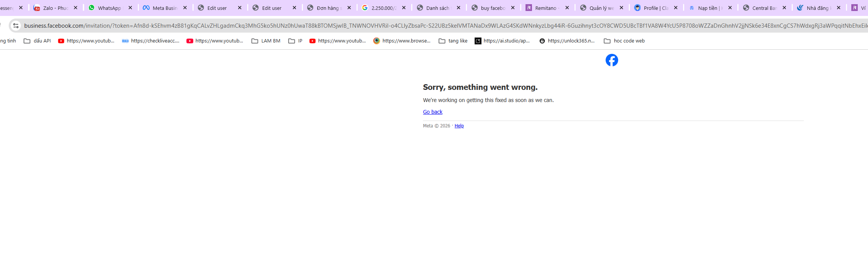Close the Đơn hàng tab
The height and width of the screenshot is (270, 868).
click(349, 8)
